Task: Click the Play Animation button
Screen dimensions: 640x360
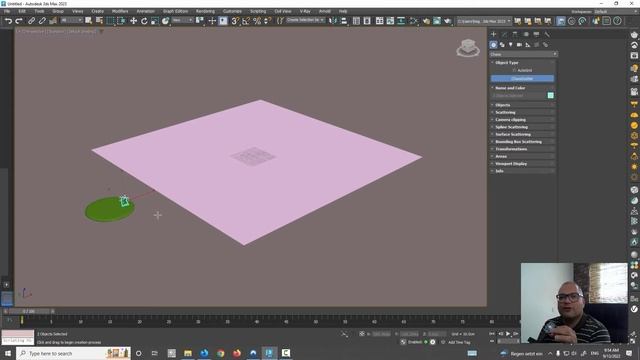Action: coord(508,334)
